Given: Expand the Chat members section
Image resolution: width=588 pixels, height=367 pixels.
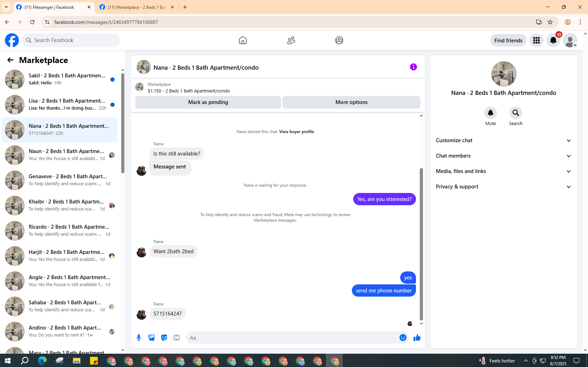Looking at the screenshot, I should click(504, 156).
